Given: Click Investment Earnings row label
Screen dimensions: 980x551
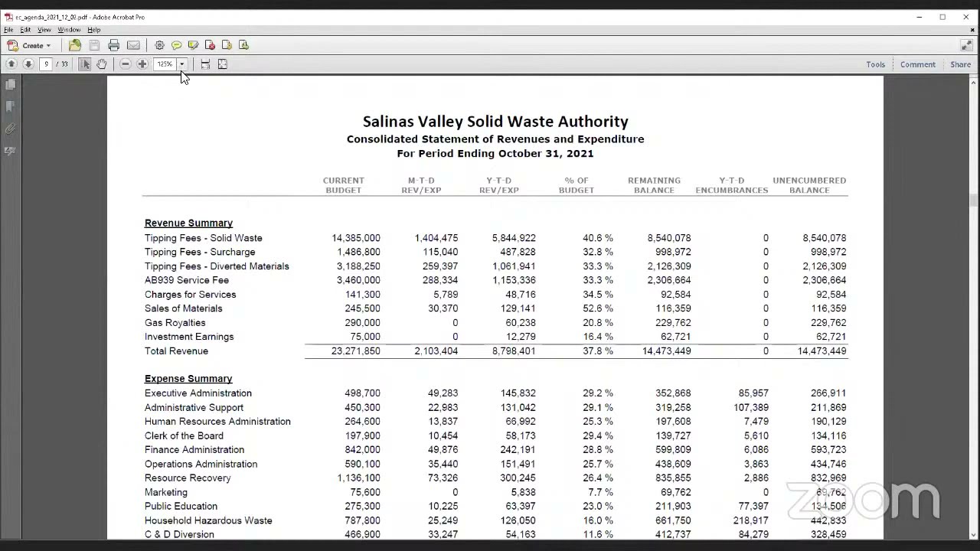Looking at the screenshot, I should coord(189,337).
